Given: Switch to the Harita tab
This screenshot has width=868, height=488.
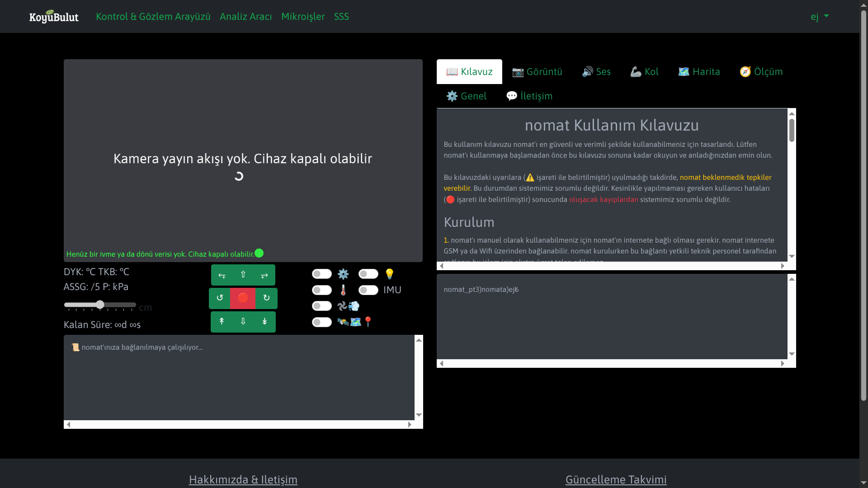Looking at the screenshot, I should coord(698,71).
